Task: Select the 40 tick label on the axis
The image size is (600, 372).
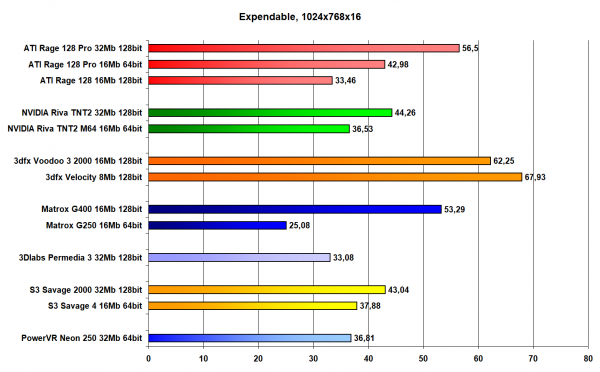Action: [368, 359]
